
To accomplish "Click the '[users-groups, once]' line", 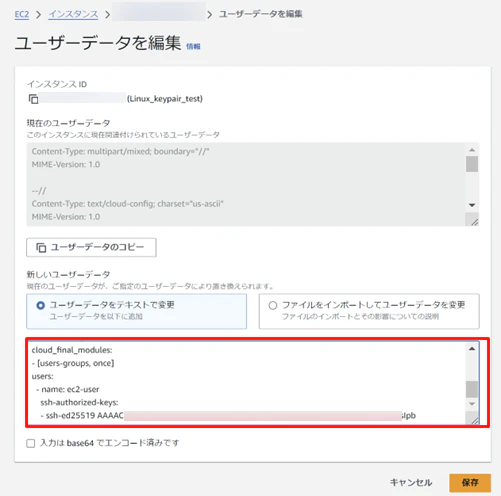I will [x=73, y=363].
